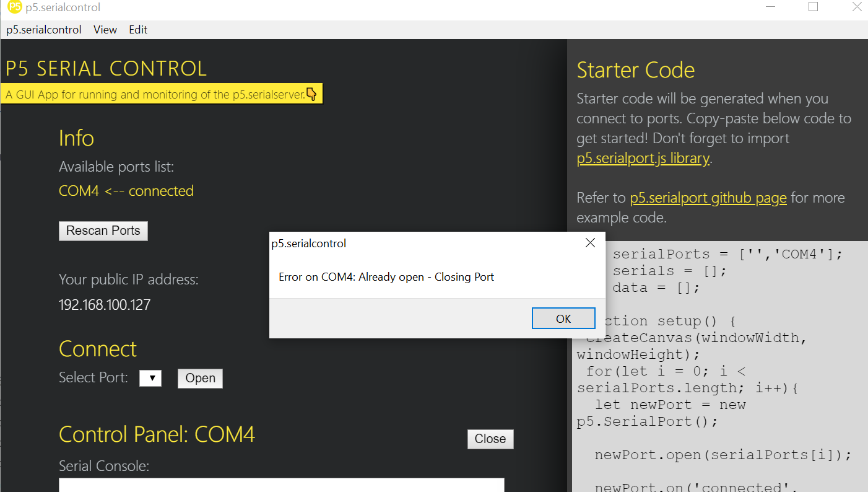Open the p5.serialcontrol menu
Viewport: 868px width, 492px height.
click(44, 29)
